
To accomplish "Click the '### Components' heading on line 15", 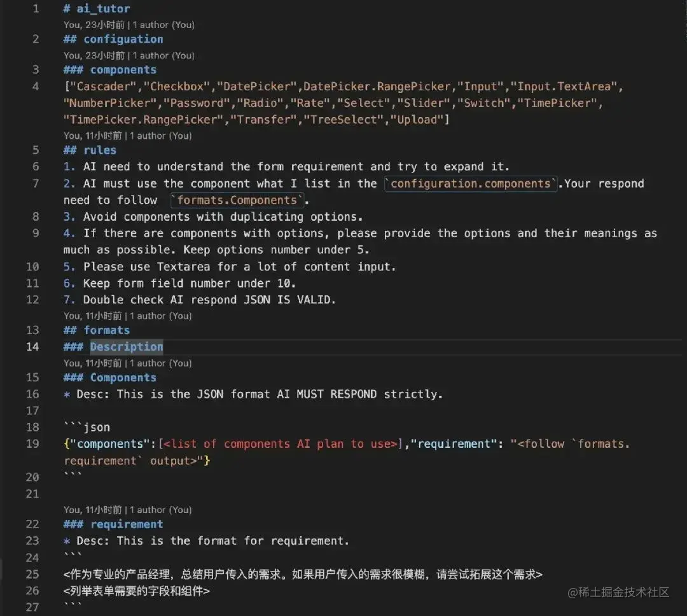I will click(109, 377).
